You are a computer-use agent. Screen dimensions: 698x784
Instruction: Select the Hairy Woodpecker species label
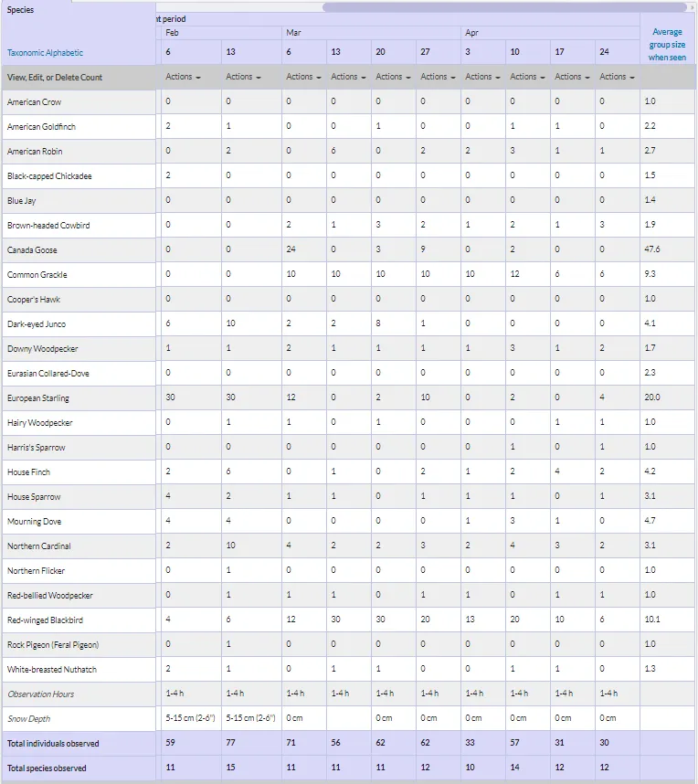pos(40,422)
